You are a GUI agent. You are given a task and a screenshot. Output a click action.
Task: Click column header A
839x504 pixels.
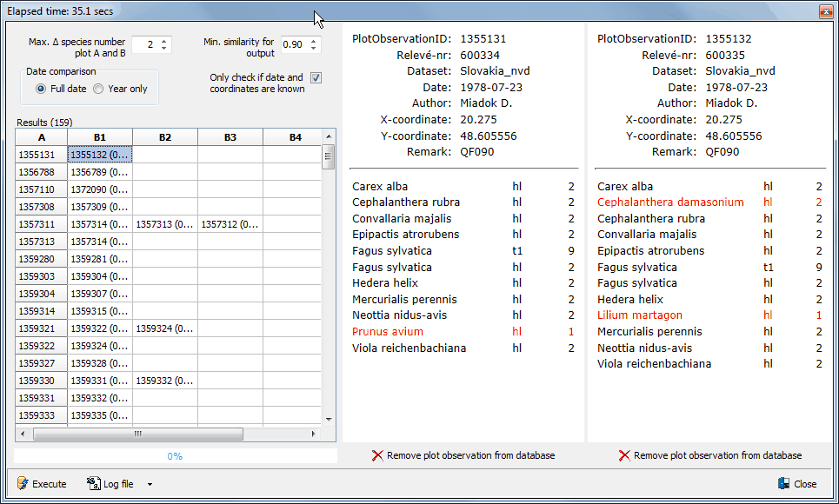pyautogui.click(x=42, y=137)
